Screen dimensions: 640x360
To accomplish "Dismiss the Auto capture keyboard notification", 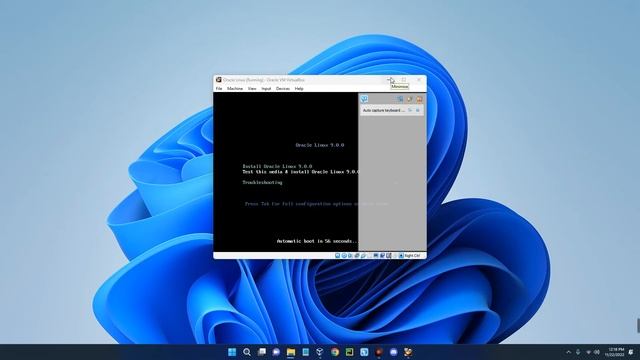I will (x=418, y=111).
